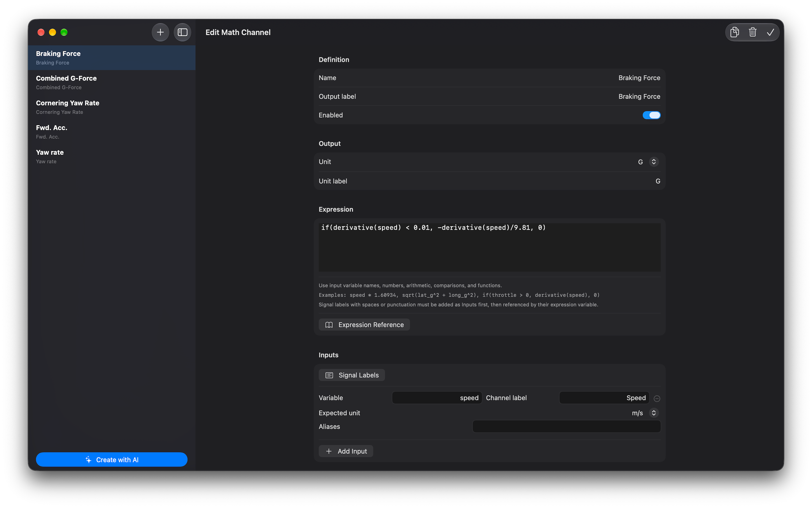
Task: Duplicate channel using the copy icon
Action: click(734, 32)
